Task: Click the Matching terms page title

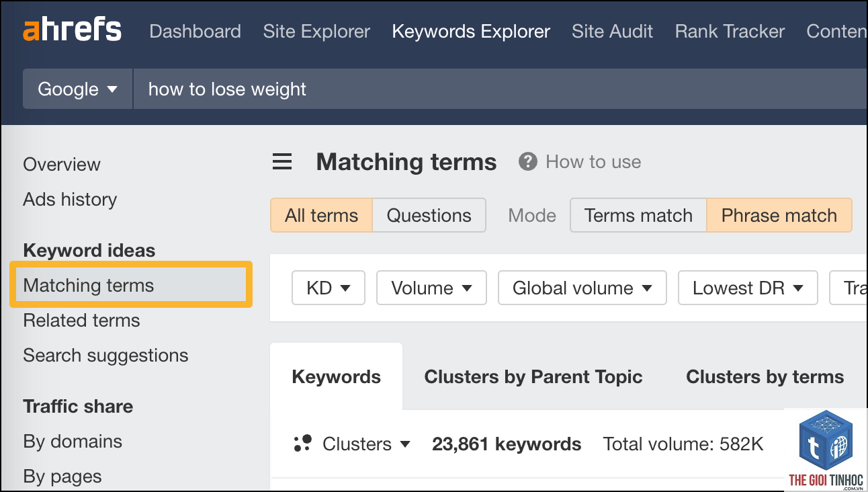Action: coord(406,162)
